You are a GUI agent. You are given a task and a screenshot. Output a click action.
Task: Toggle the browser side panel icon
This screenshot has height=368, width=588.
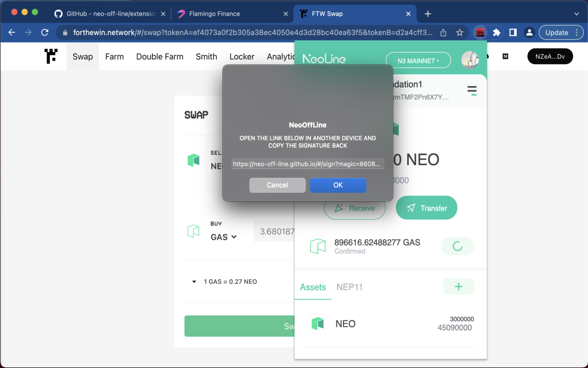[513, 33]
